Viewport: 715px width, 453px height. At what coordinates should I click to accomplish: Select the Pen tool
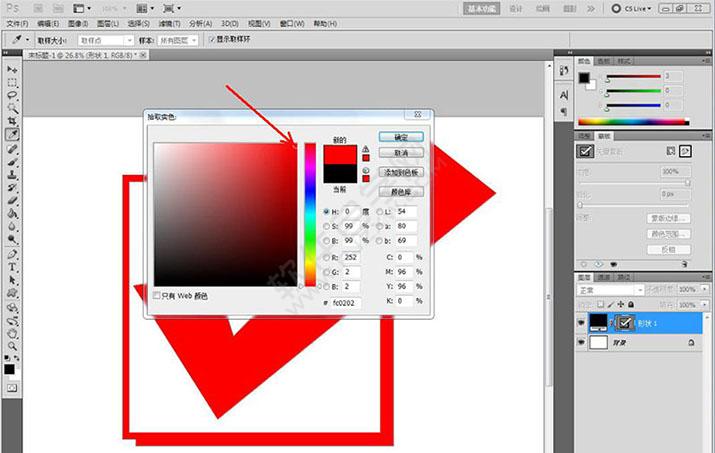click(12, 254)
